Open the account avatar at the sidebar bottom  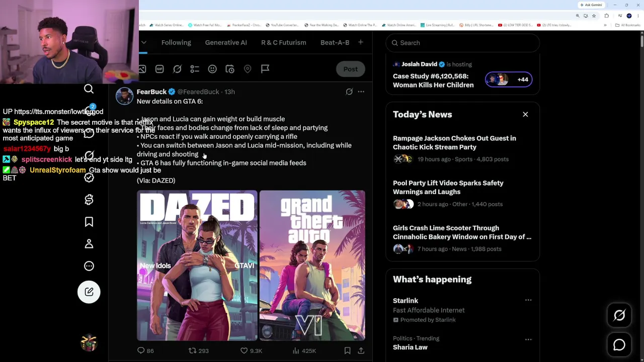coord(89,343)
